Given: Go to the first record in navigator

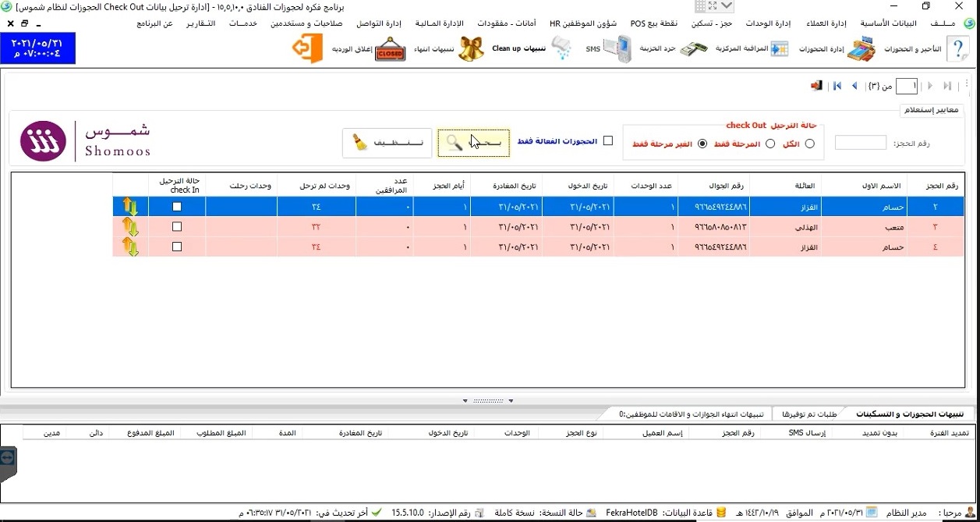Looking at the screenshot, I should pyautogui.click(x=837, y=87).
